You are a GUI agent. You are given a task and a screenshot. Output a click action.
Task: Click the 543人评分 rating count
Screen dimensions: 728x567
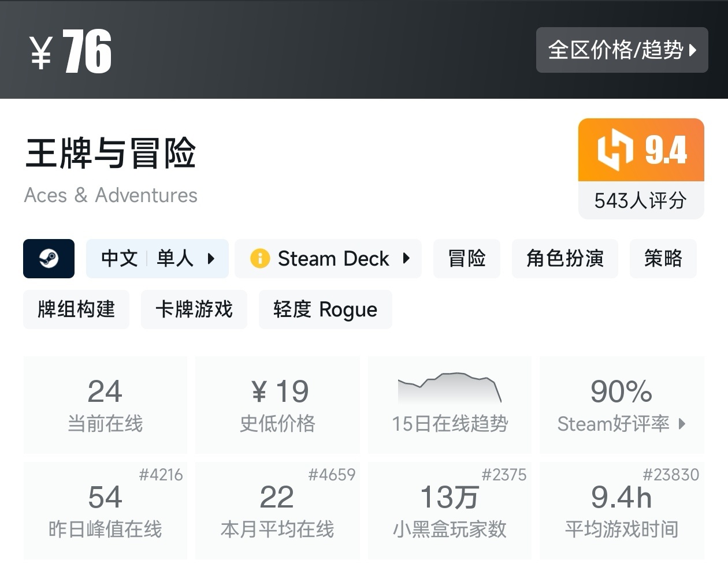coord(641,201)
